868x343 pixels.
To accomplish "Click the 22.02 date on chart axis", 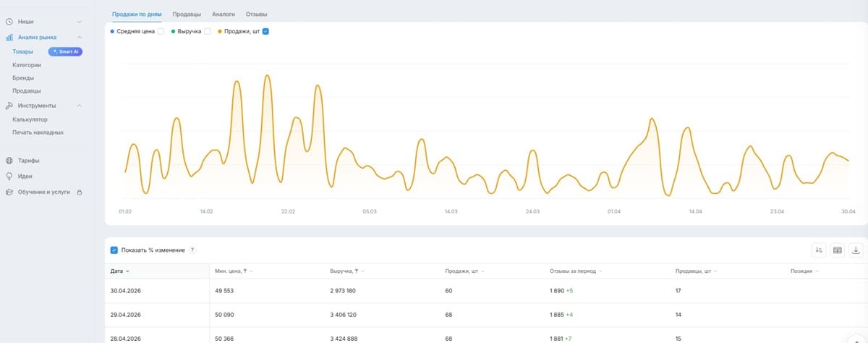I will pyautogui.click(x=288, y=211).
